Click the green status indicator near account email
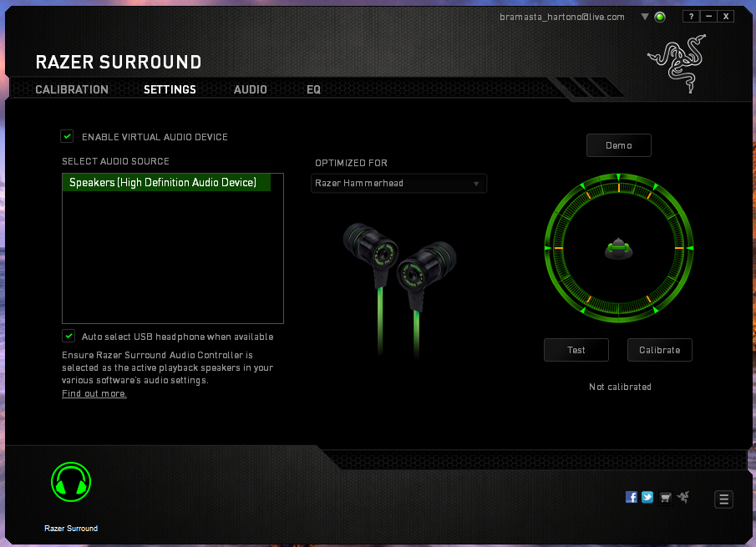The image size is (756, 547). (659, 16)
